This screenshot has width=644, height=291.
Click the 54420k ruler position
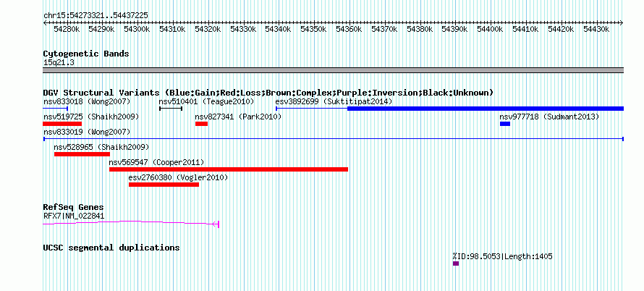(561, 29)
